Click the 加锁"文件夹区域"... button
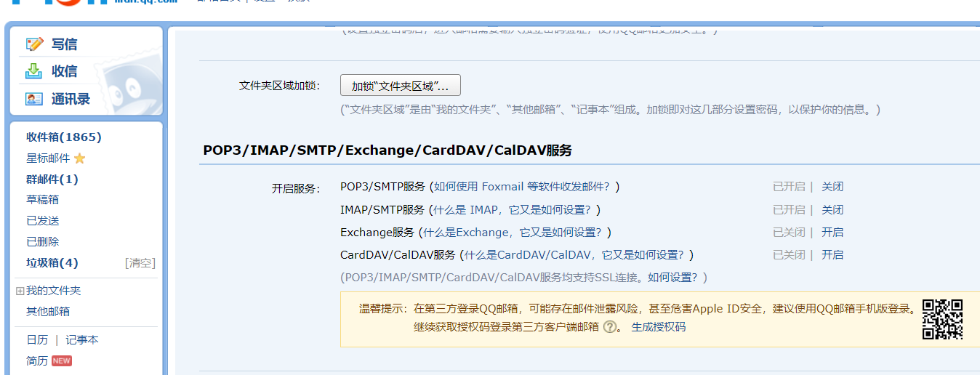Screen dimensions: 980x375 click(401, 86)
